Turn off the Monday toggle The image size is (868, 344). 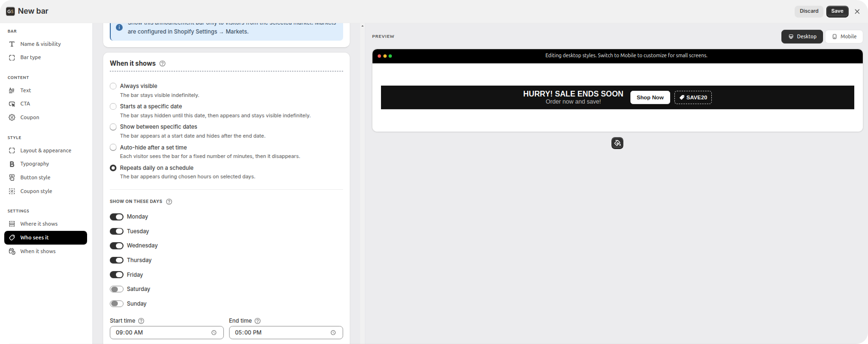point(116,217)
